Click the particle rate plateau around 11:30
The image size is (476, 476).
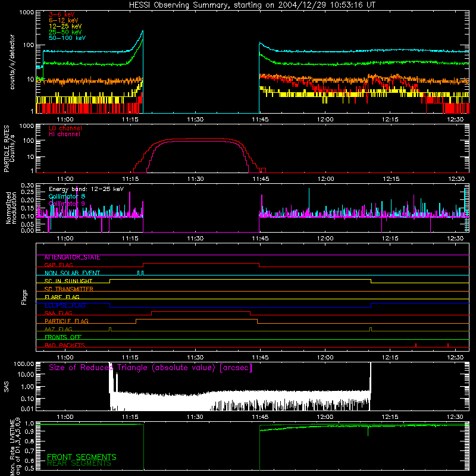195,139
